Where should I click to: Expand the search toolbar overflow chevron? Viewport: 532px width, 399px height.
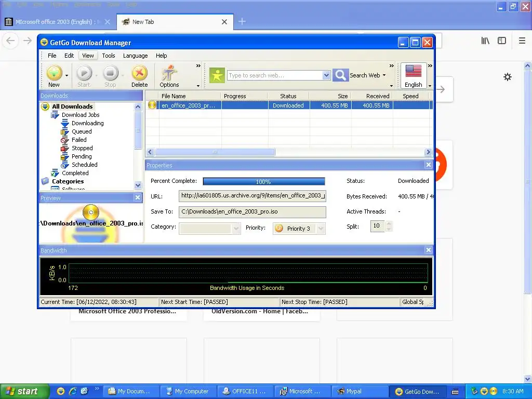[392, 66]
